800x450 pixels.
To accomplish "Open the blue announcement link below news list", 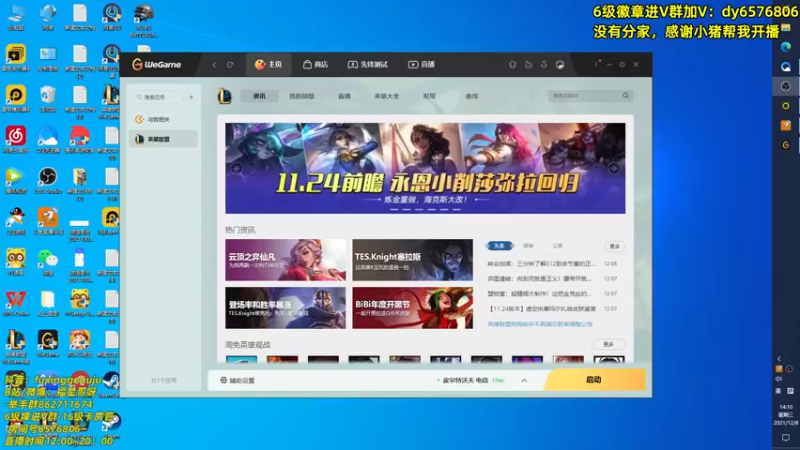I will (540, 324).
